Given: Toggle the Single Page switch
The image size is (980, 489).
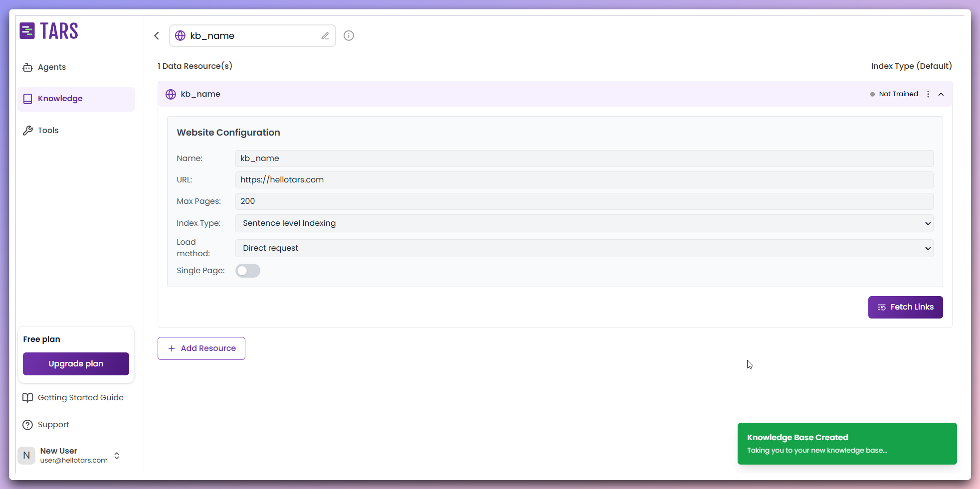Looking at the screenshot, I should pyautogui.click(x=248, y=271).
